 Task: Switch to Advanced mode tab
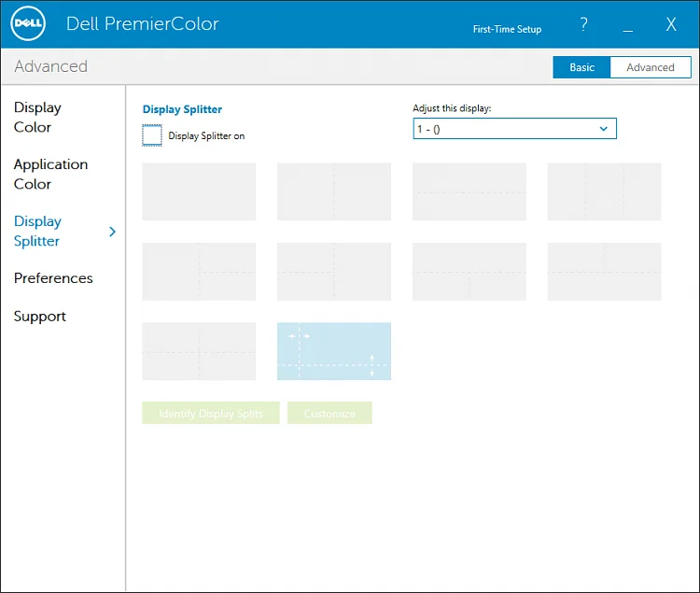tap(651, 67)
